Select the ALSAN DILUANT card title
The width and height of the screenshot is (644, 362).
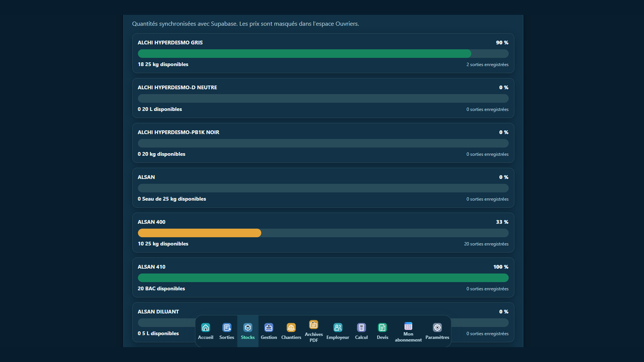point(158,312)
